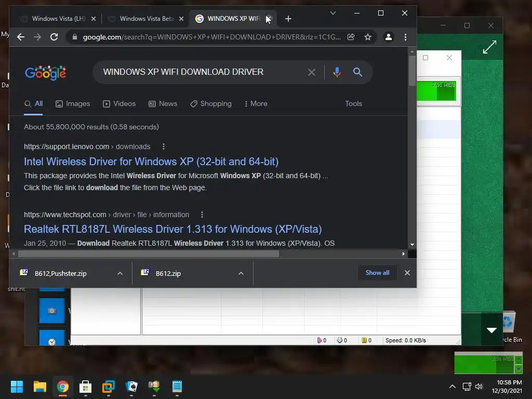
Task: Open a new Chrome tab
Action: tap(288, 19)
